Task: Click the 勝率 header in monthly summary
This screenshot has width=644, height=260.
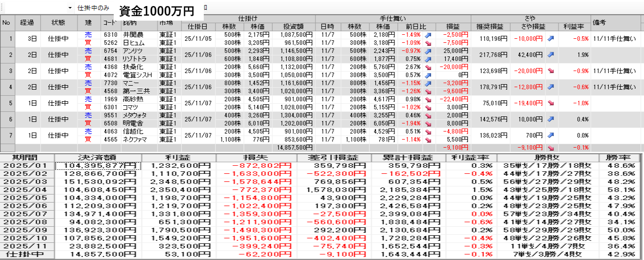Action: pyautogui.click(x=620, y=158)
